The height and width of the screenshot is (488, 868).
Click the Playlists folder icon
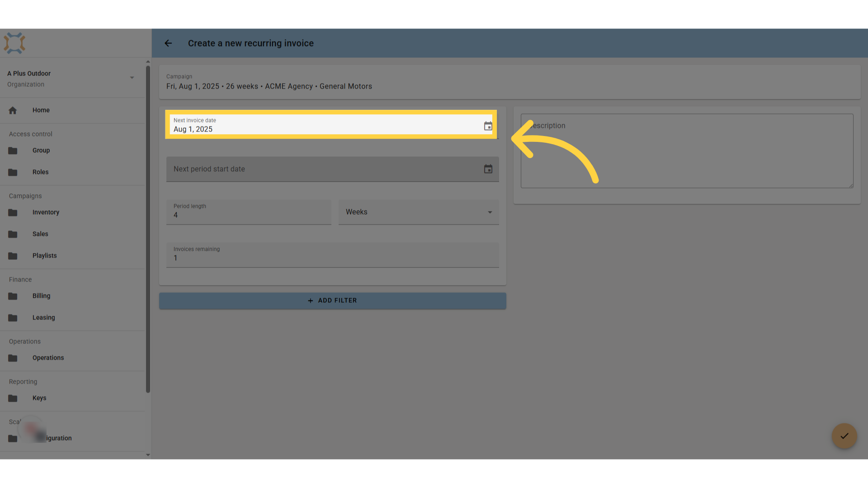pyautogui.click(x=13, y=256)
